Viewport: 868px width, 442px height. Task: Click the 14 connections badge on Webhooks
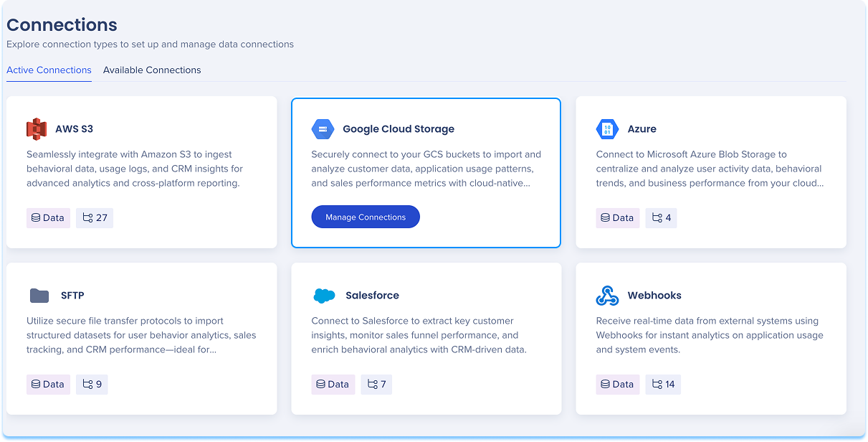coord(663,385)
